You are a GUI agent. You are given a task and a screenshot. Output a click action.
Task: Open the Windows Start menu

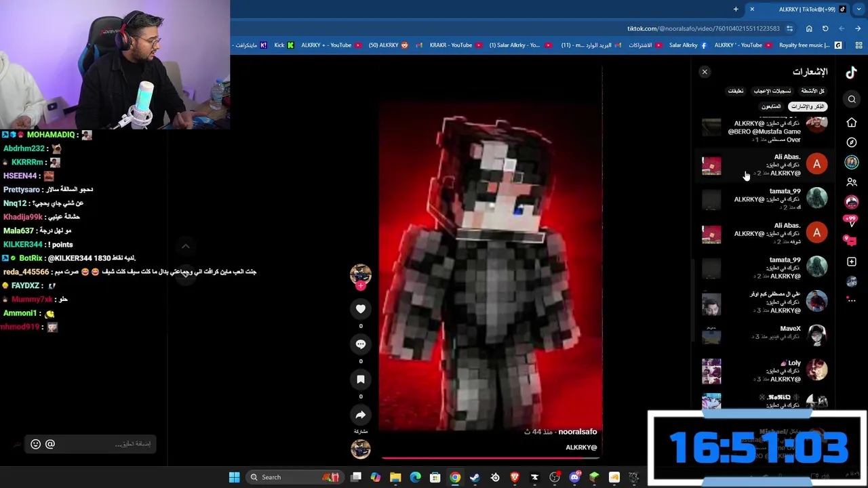[234, 477]
